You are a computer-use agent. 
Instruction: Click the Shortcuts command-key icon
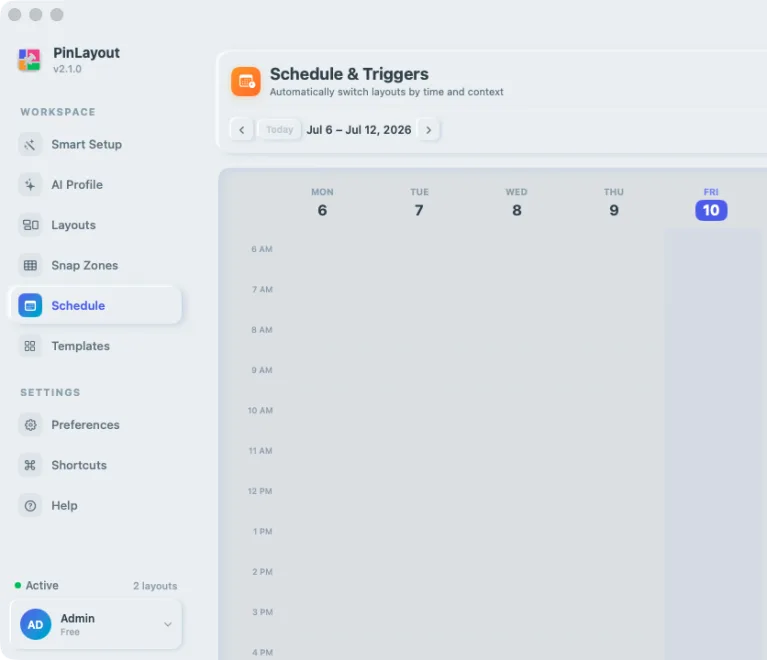pos(30,465)
